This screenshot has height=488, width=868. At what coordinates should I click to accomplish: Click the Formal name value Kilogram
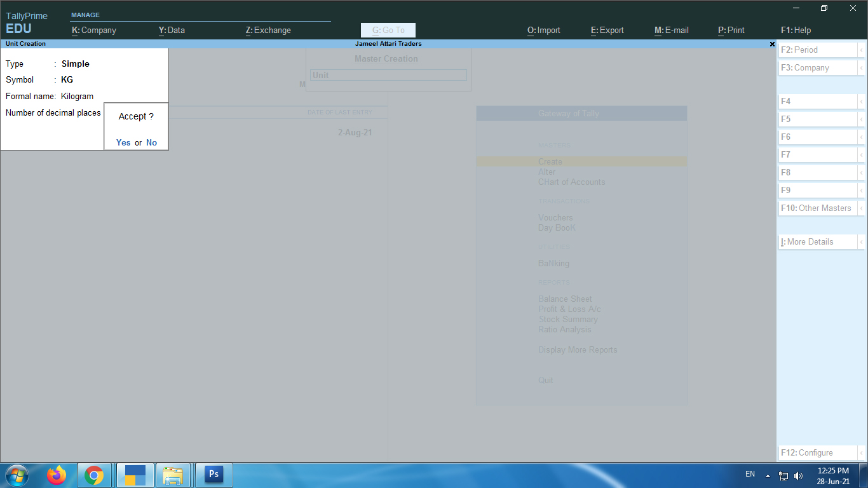point(77,97)
